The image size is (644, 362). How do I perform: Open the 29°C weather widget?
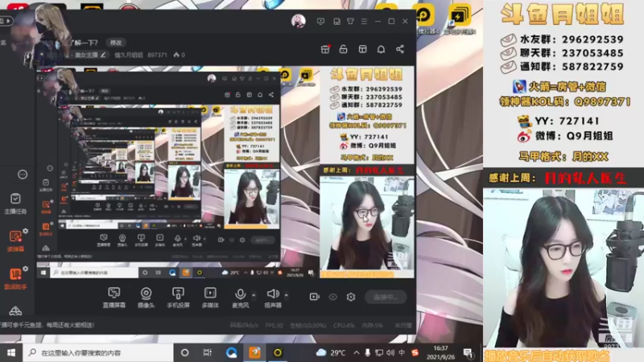[331, 352]
